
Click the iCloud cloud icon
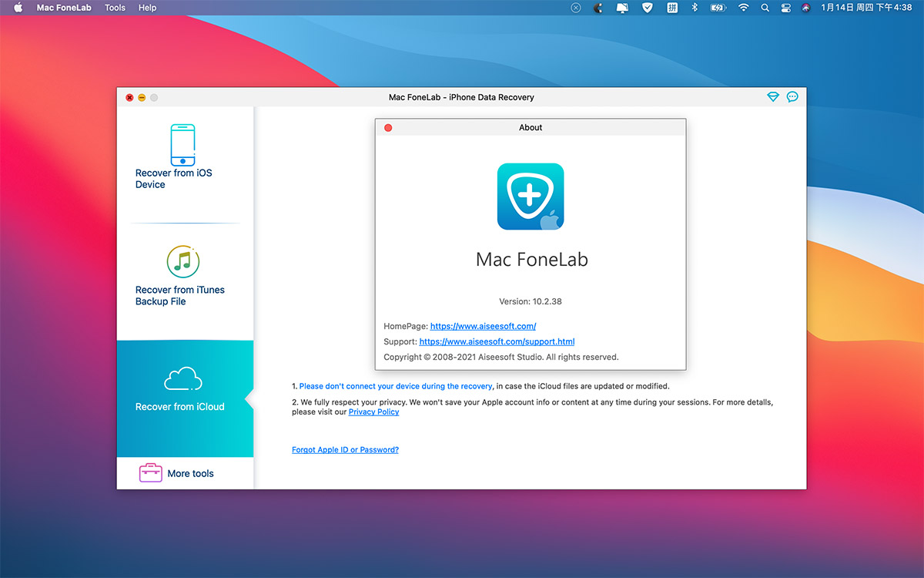[183, 379]
